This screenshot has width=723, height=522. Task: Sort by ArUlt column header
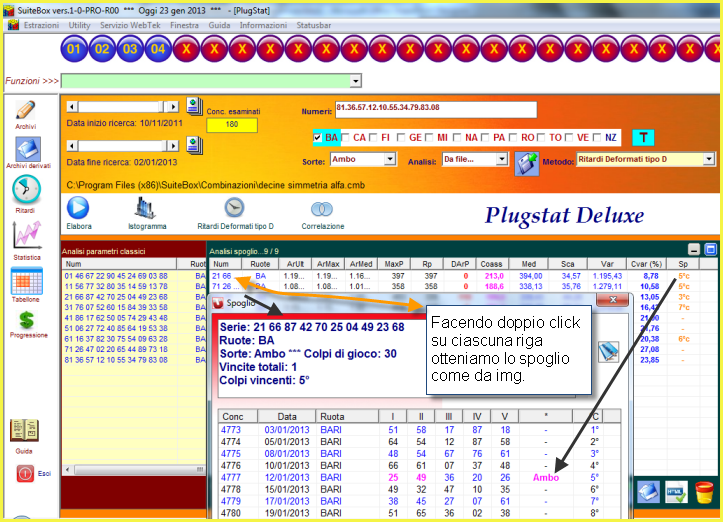(295, 264)
